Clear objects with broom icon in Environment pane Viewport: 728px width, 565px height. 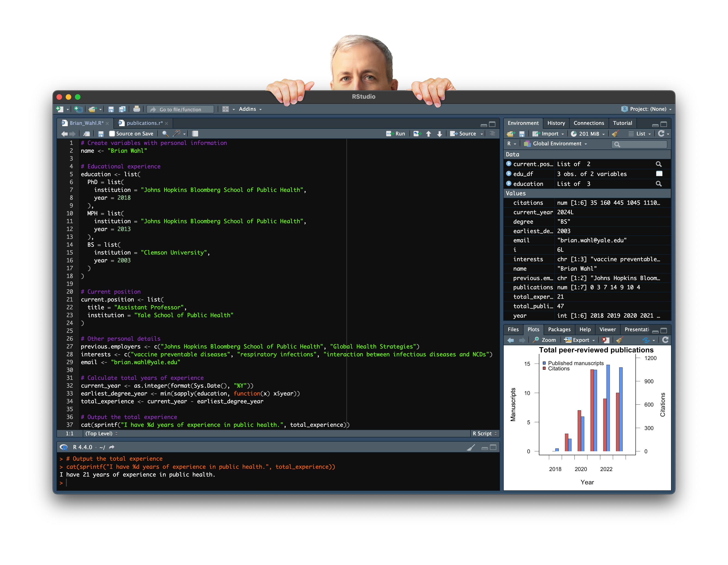(x=616, y=134)
